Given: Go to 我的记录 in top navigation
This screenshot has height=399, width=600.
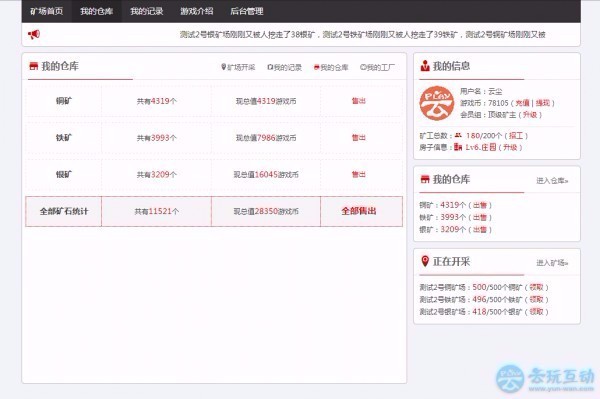Looking at the screenshot, I should click(x=147, y=11).
